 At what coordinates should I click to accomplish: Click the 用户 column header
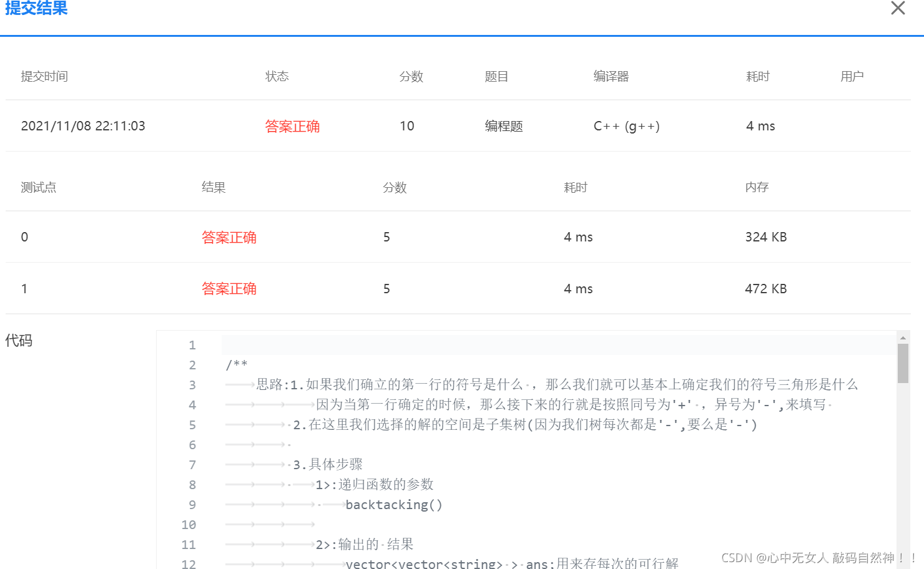click(852, 76)
